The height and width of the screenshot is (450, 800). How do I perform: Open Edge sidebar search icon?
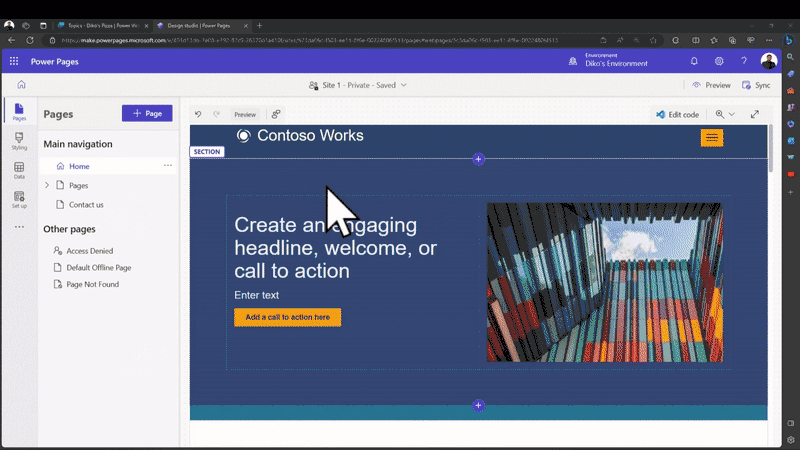790,57
